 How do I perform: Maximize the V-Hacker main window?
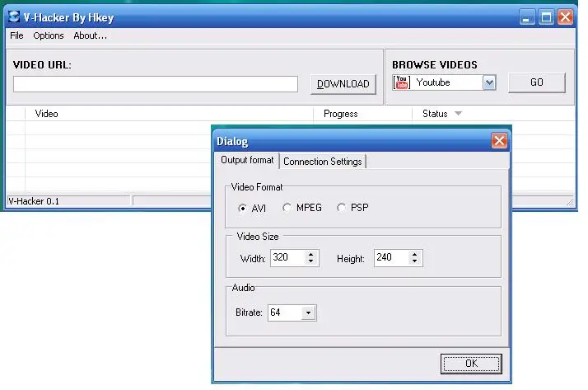click(x=546, y=17)
